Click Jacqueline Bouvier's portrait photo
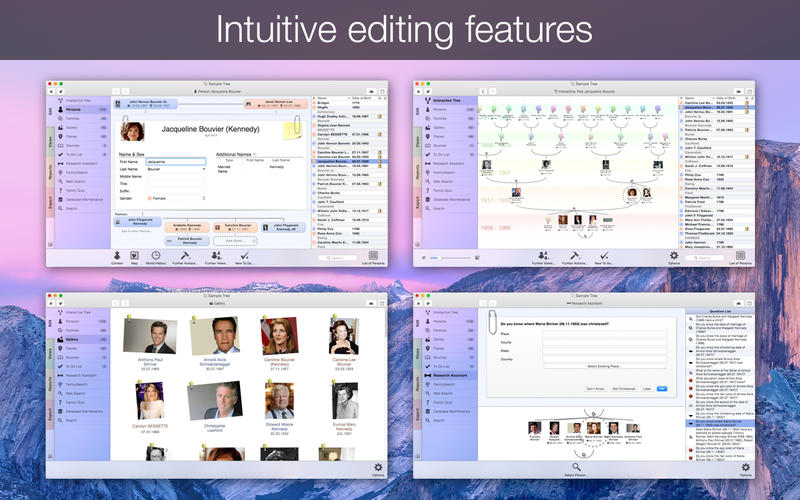The height and width of the screenshot is (500, 800). coord(132,131)
